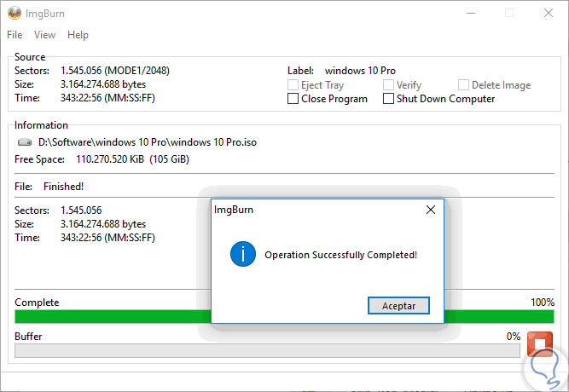This screenshot has width=569, height=392.
Task: Close the ImgBurn message dialog with X
Action: pos(431,210)
